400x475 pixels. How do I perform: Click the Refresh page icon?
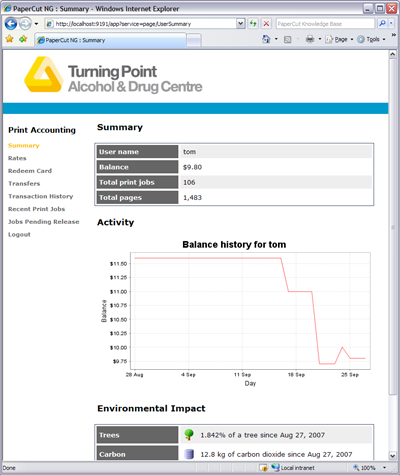pos(253,23)
